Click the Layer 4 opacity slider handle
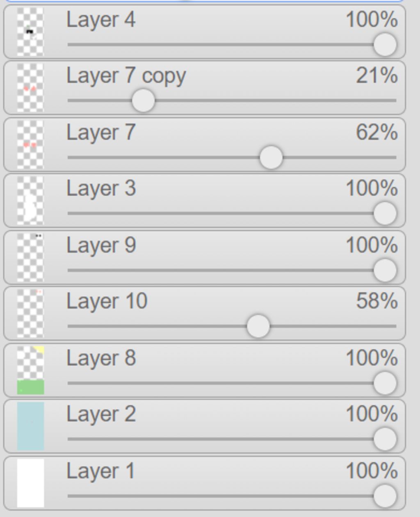The image size is (420, 517). (385, 45)
